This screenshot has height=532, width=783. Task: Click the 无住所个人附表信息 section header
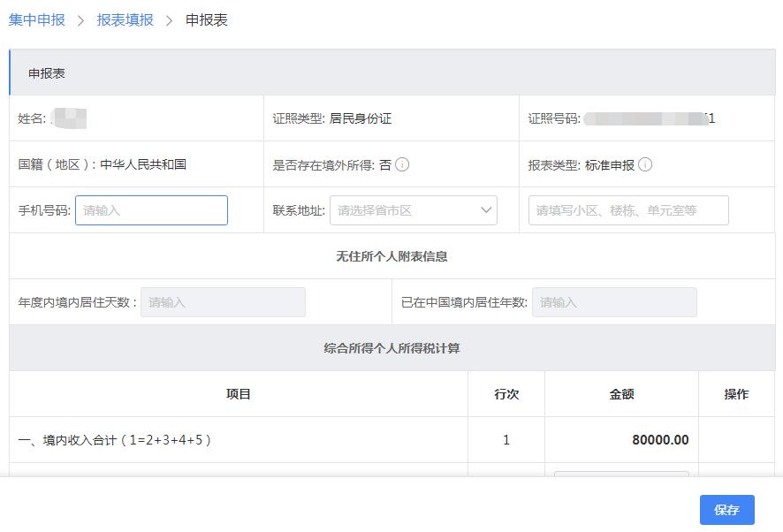point(391,255)
